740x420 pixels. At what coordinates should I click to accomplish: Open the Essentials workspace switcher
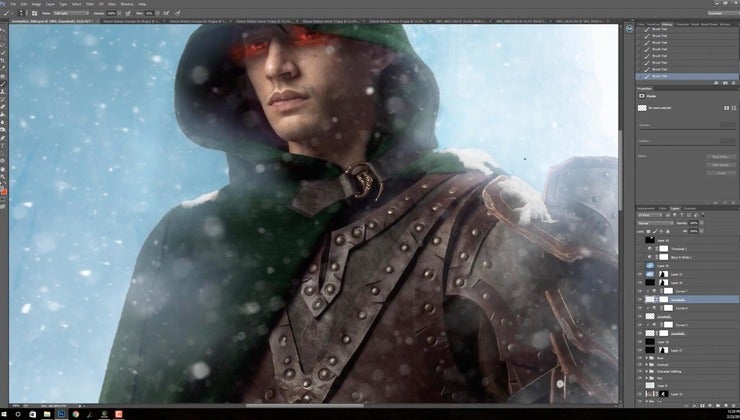722,13
